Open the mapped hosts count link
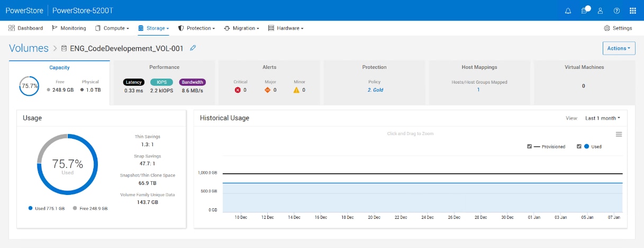 point(478,90)
